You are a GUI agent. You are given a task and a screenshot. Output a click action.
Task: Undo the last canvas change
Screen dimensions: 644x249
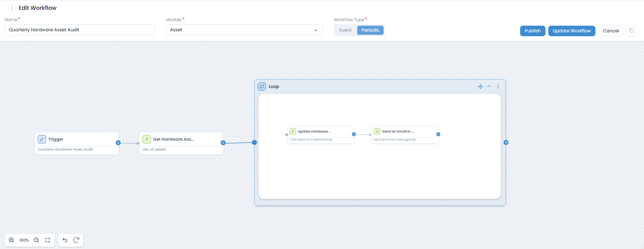click(x=65, y=240)
